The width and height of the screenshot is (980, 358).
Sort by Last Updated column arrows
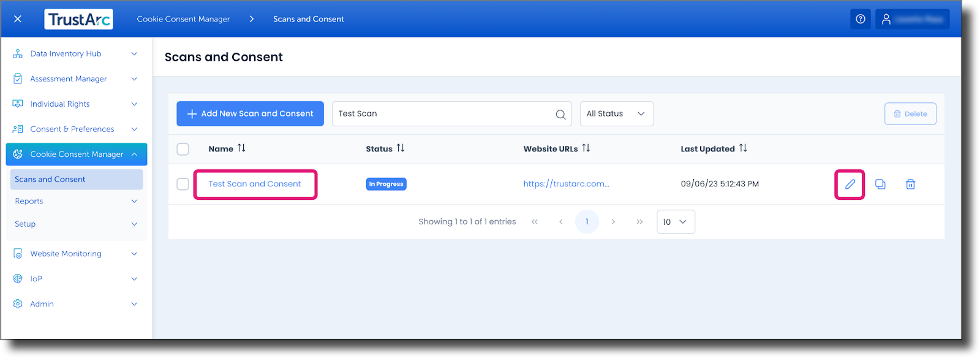(x=743, y=148)
